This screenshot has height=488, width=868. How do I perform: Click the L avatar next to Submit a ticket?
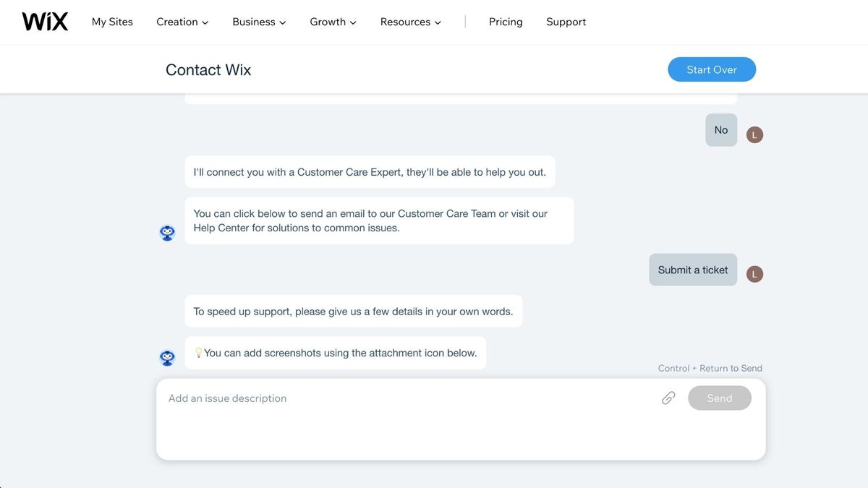pos(754,274)
